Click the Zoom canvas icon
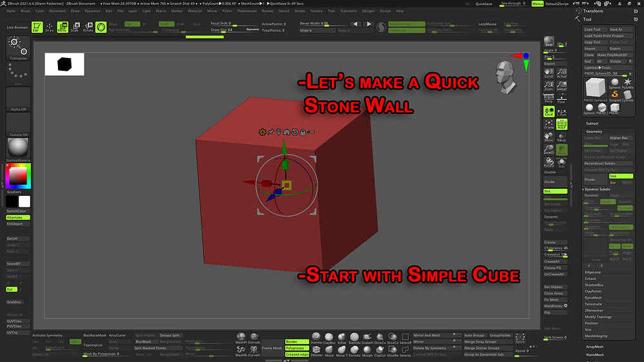This screenshot has width=644, height=362. (549, 86)
